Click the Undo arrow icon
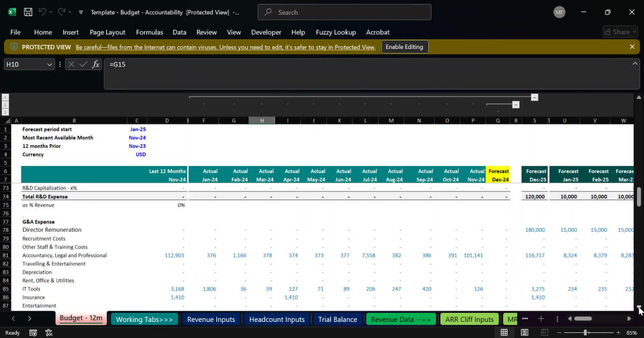Screen dimensions: 644x338 43,12
